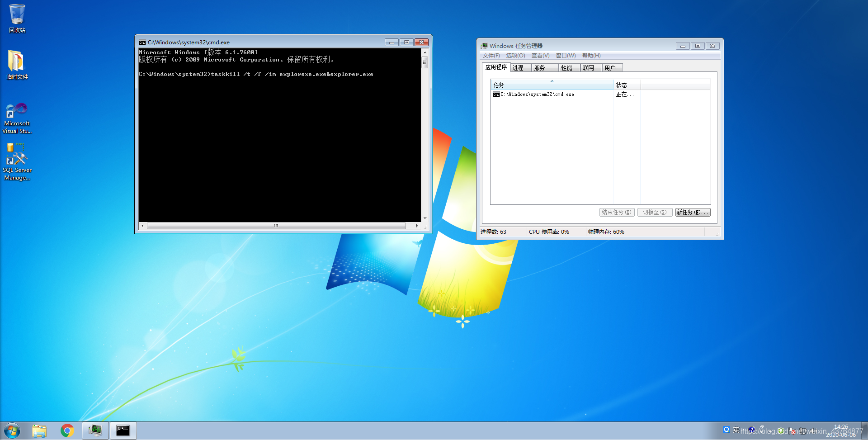This screenshot has height=440, width=868.
Task: Open 窗口(W) menu in Task Manager
Action: (x=566, y=56)
